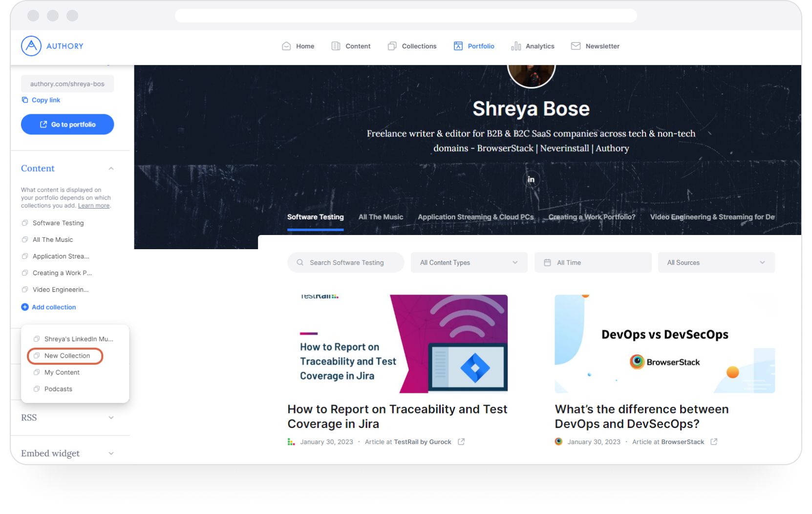This screenshot has width=812, height=514.
Task: Click the BrowserStack source favicon icon
Action: point(558,442)
